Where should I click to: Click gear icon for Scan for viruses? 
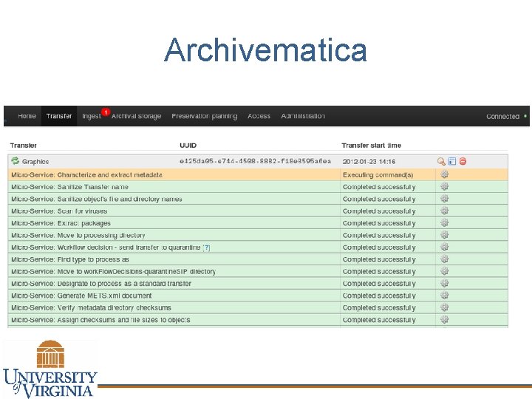[445, 211]
